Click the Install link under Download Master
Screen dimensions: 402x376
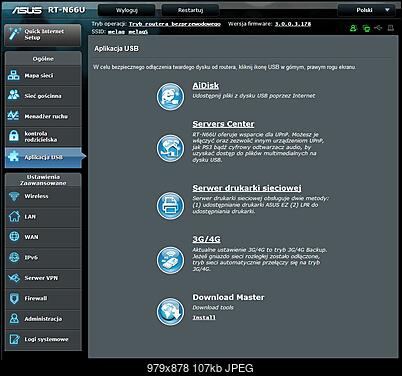[x=204, y=317]
